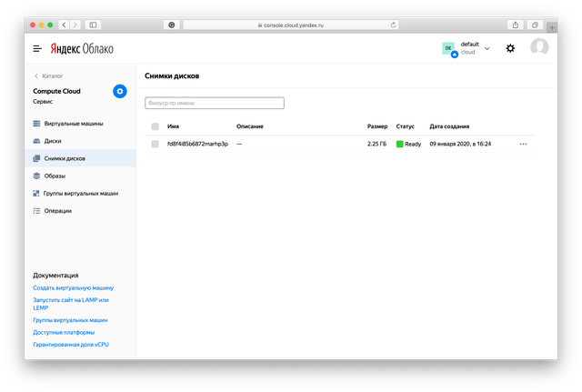The height and width of the screenshot is (392, 582).
Task: Select the fd8f4i85b6872marhp3p snapshot checkbox
Action: [x=156, y=144]
